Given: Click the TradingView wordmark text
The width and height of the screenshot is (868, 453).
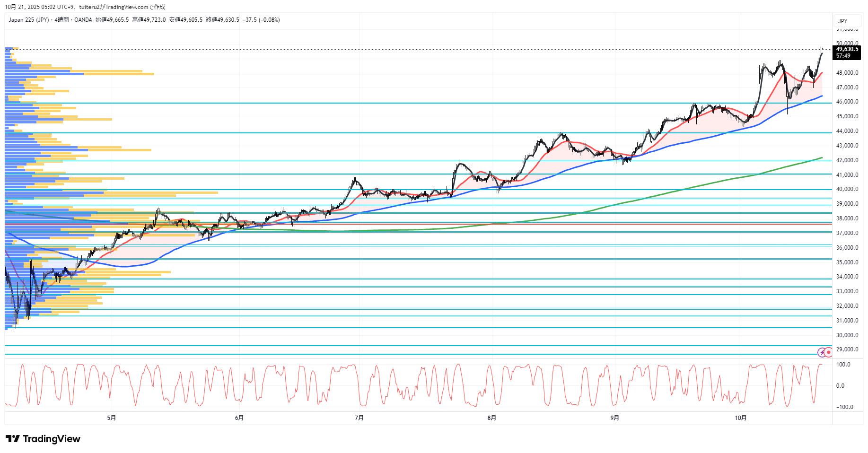Looking at the screenshot, I should click(52, 439).
